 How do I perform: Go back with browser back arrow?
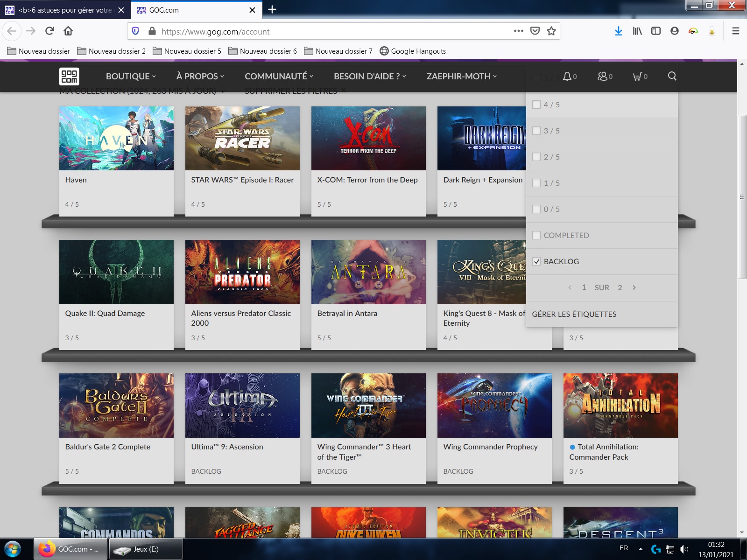click(x=12, y=31)
